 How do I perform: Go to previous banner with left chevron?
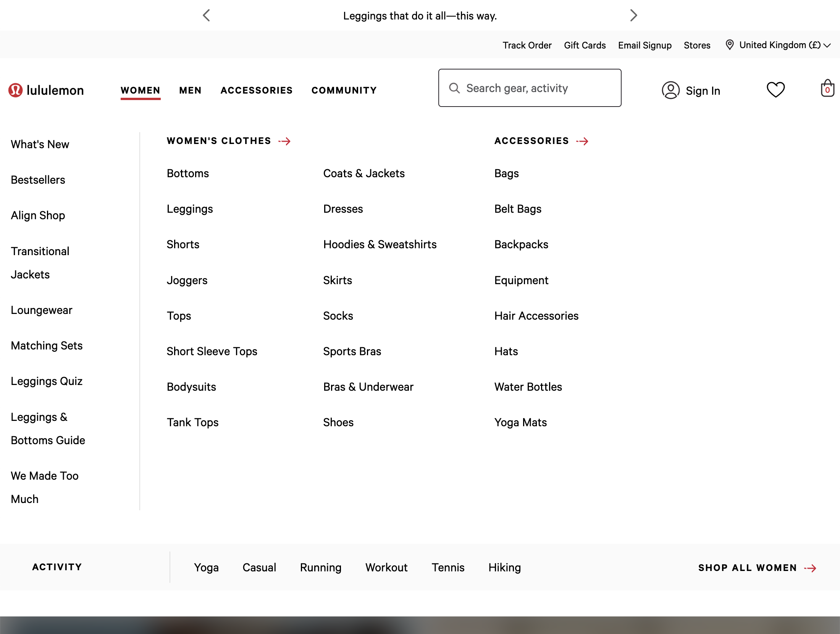(x=206, y=15)
